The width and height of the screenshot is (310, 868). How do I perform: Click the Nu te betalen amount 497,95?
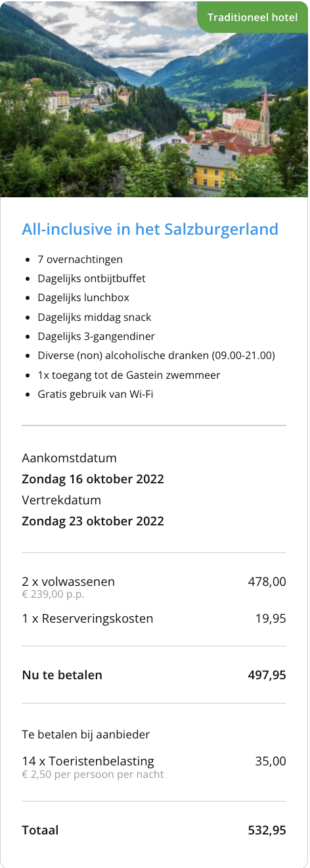point(267,675)
